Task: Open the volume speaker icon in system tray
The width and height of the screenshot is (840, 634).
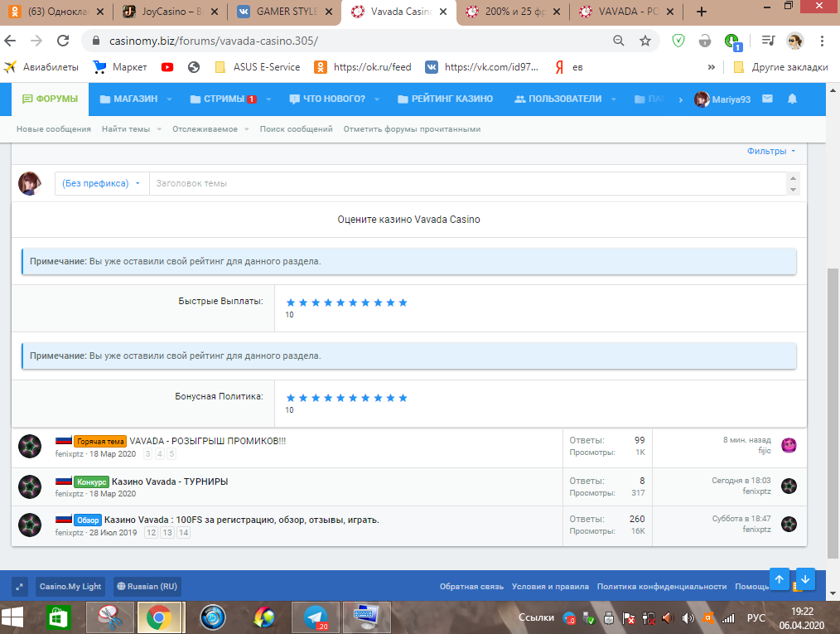Action: (x=688, y=618)
